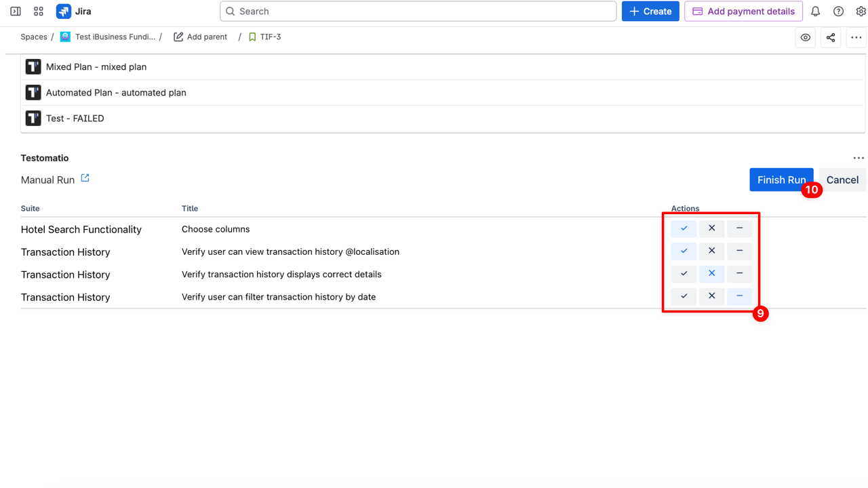Open the app switcher grid icon

39,12
